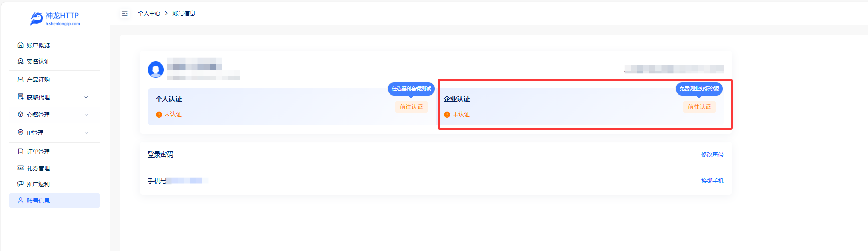Image resolution: width=868 pixels, height=251 pixels.
Task: Click the blue user avatar
Action: tap(156, 69)
